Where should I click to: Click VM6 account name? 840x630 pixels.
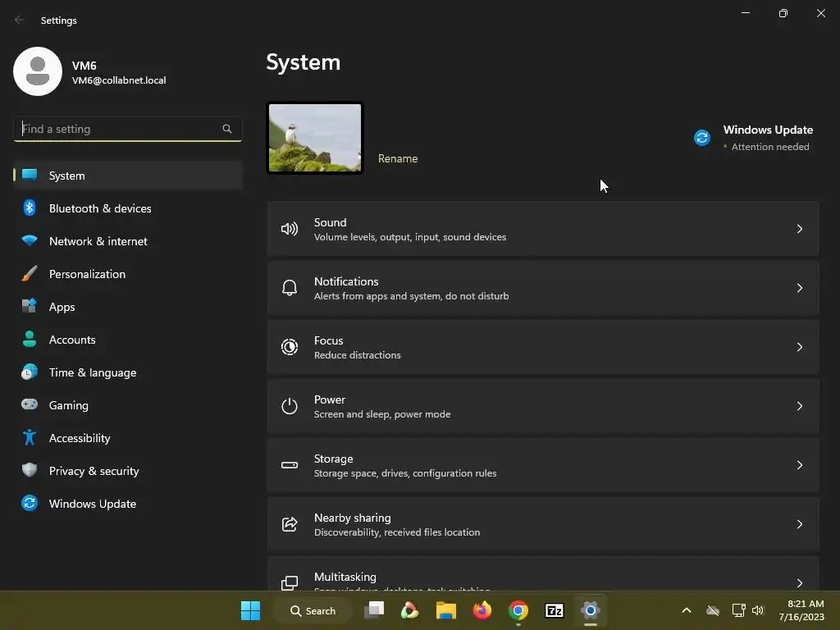tap(84, 66)
